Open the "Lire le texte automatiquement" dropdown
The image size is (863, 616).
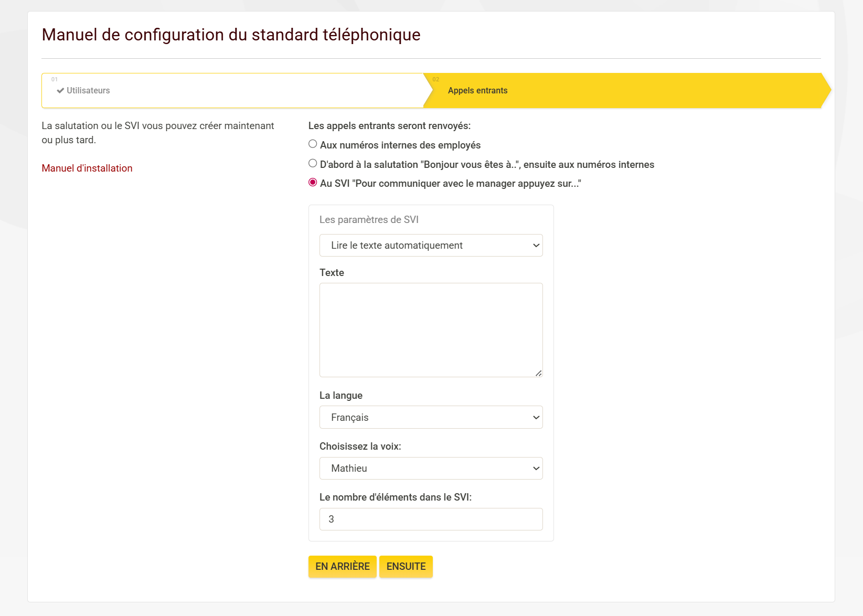click(431, 246)
